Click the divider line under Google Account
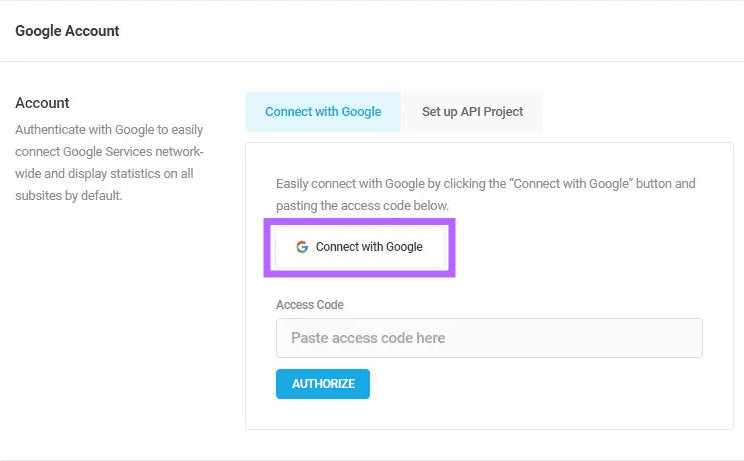This screenshot has height=461, width=744. click(372, 61)
